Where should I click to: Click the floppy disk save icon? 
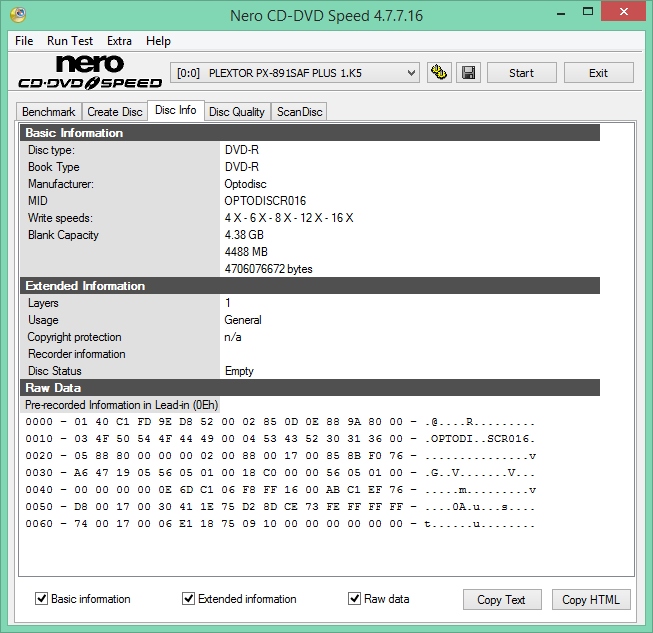click(468, 73)
